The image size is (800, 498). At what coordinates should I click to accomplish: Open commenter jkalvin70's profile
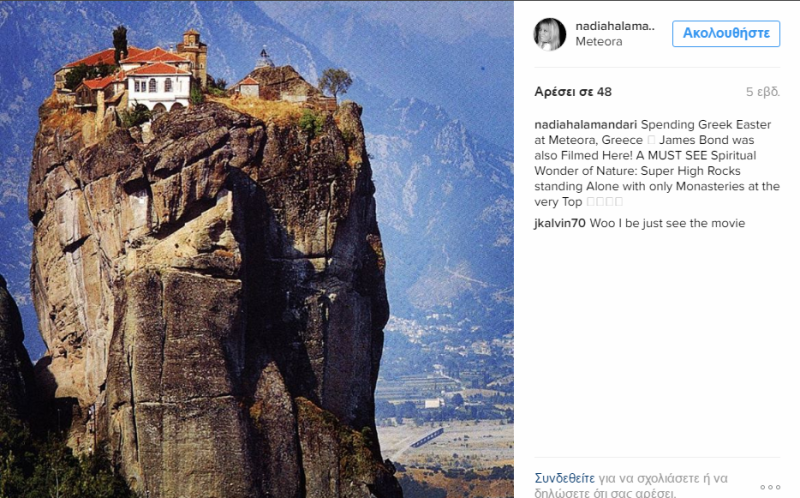[x=560, y=223]
